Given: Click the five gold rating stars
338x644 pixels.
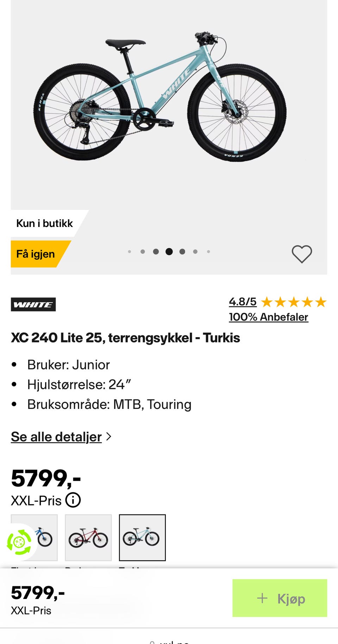Looking at the screenshot, I should (294, 302).
